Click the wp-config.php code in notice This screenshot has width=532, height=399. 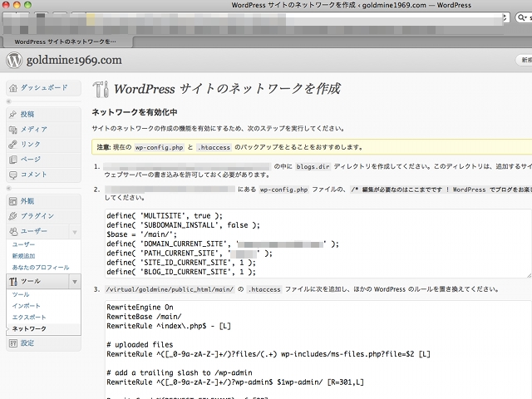click(159, 148)
